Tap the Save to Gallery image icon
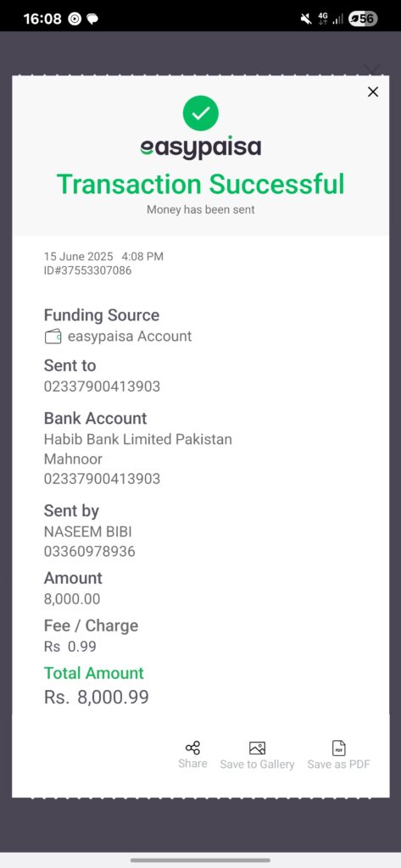The image size is (401, 868). pyautogui.click(x=257, y=748)
